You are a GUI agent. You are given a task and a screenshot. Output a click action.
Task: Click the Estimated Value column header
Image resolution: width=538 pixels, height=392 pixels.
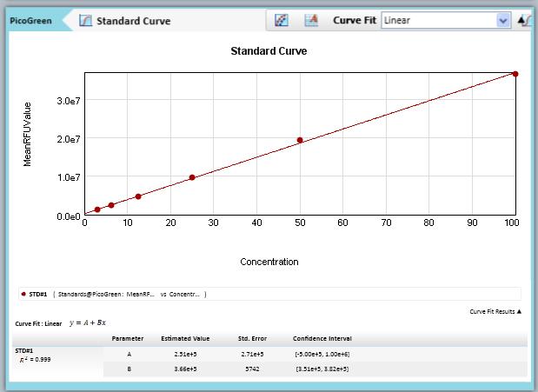(185, 337)
